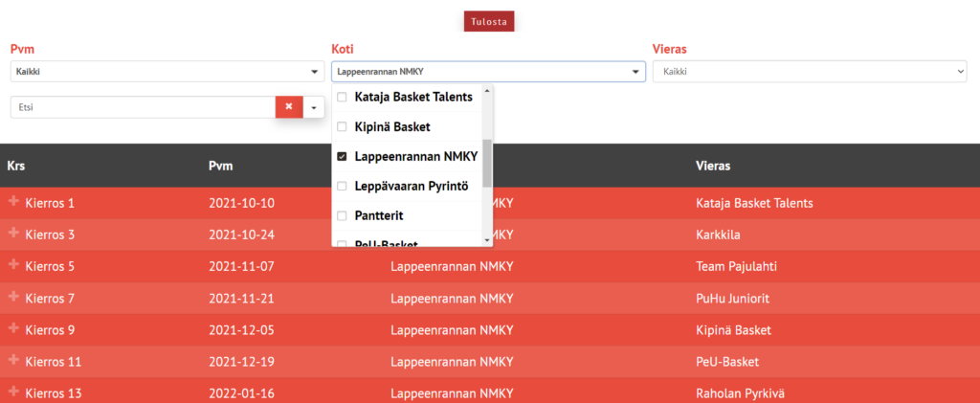The image size is (980, 403).
Task: Click the date 2021-10-24
Action: 241,235
